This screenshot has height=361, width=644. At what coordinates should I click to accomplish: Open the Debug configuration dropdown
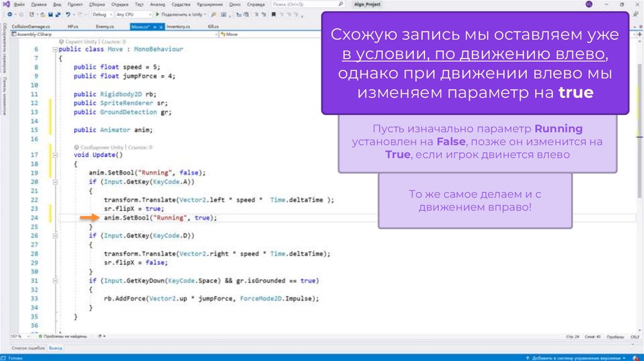point(101,13)
